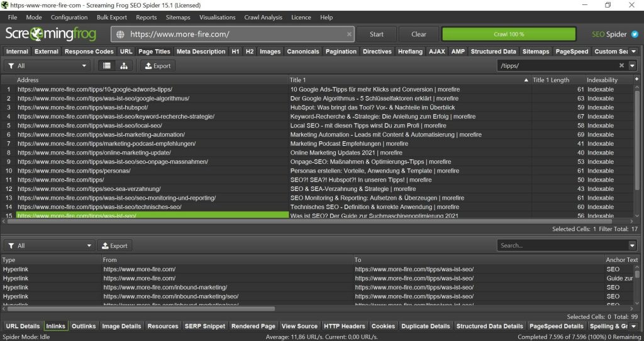Viewport: 644px width, 341px height.
Task: Expand the upper search options dropdown
Action: coord(633,66)
